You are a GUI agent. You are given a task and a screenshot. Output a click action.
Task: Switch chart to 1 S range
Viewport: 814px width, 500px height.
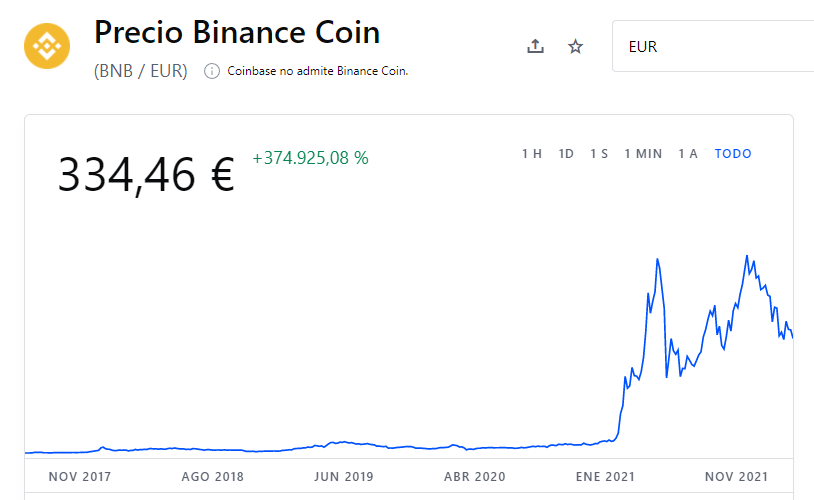(599, 154)
